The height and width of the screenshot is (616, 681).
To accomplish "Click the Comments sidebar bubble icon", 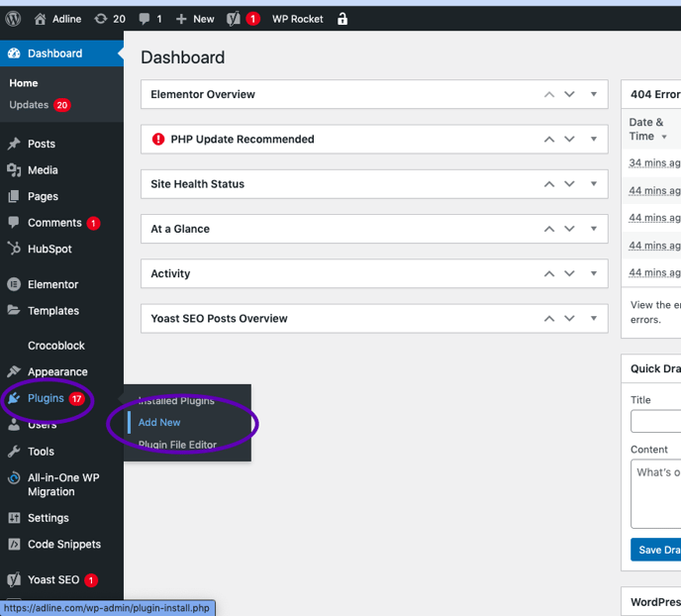I will coord(14,223).
